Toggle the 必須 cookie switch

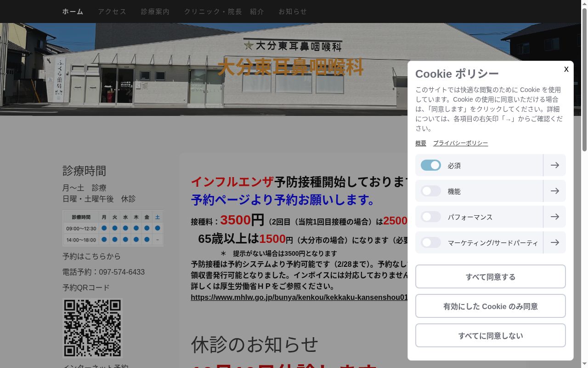[x=431, y=165]
